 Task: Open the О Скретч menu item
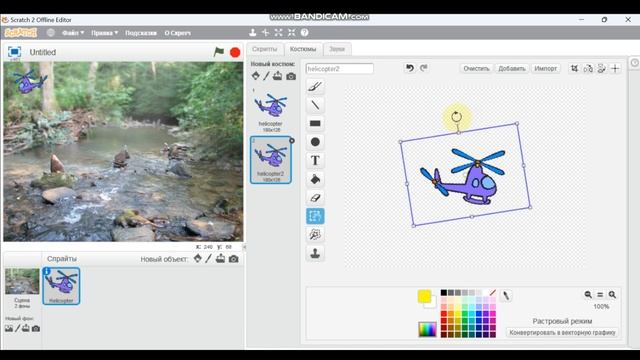point(178,33)
